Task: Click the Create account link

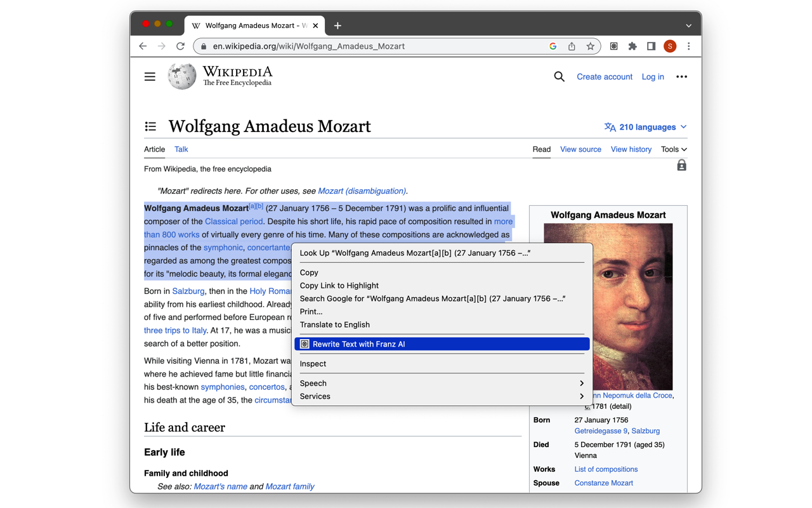Action: pyautogui.click(x=605, y=77)
